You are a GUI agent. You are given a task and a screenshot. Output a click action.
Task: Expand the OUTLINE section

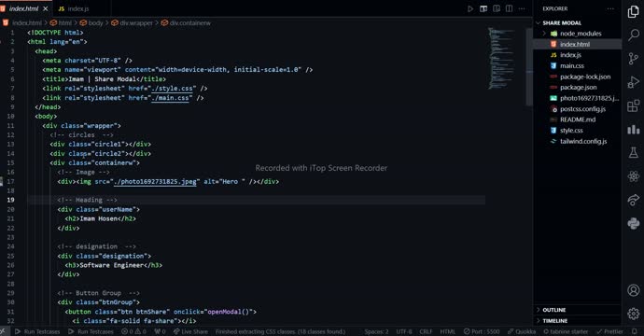pos(553,310)
